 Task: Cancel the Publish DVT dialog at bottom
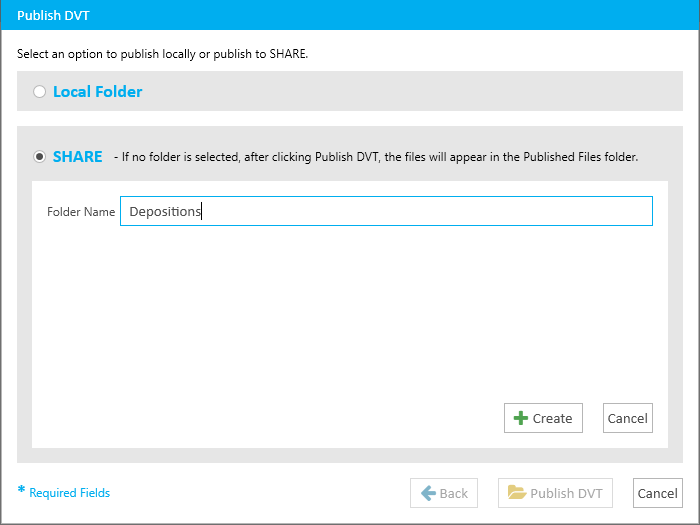[x=658, y=493]
